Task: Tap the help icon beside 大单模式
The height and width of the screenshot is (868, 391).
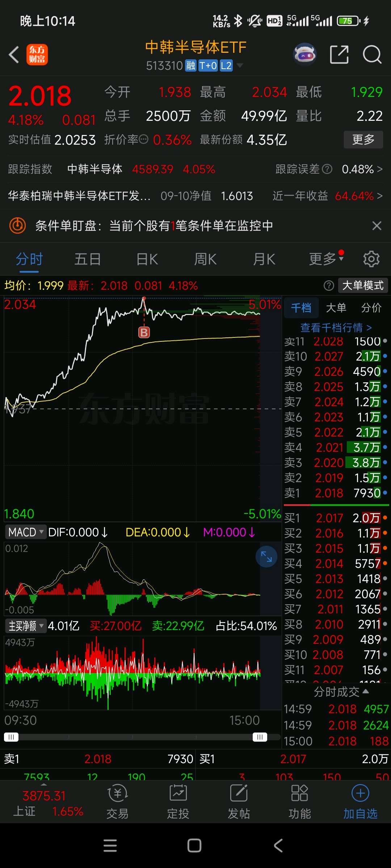Action: click(329, 286)
